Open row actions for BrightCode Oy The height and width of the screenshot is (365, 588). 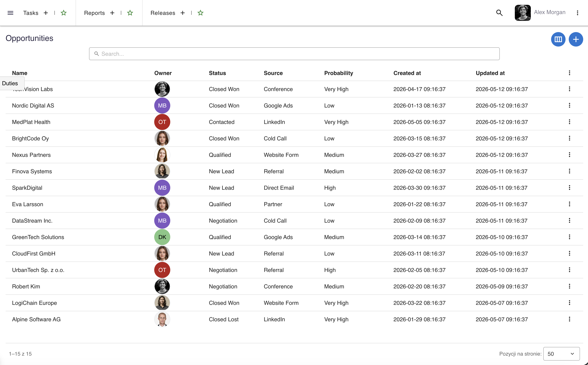(x=569, y=138)
